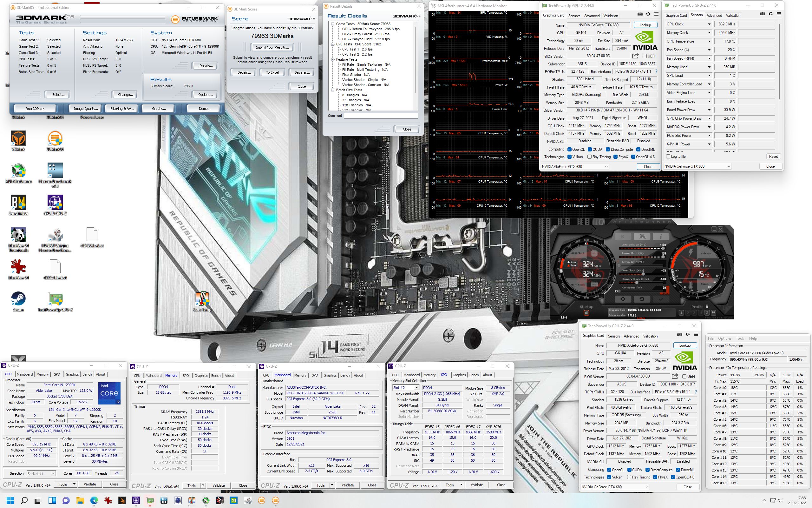The image size is (812, 508).
Task: Open Advanced tab in the upper GPU-Z window
Action: [592, 16]
